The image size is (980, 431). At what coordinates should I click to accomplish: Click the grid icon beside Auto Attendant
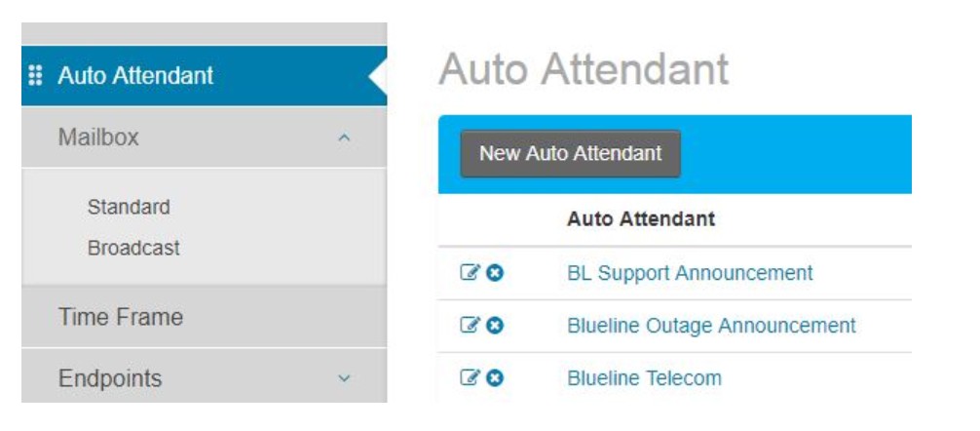coord(36,76)
